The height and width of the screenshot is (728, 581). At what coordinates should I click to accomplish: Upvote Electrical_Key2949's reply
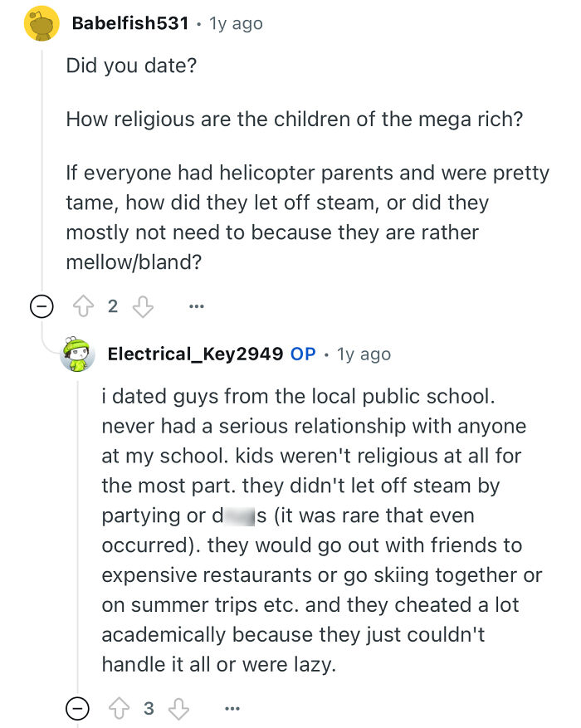119,708
